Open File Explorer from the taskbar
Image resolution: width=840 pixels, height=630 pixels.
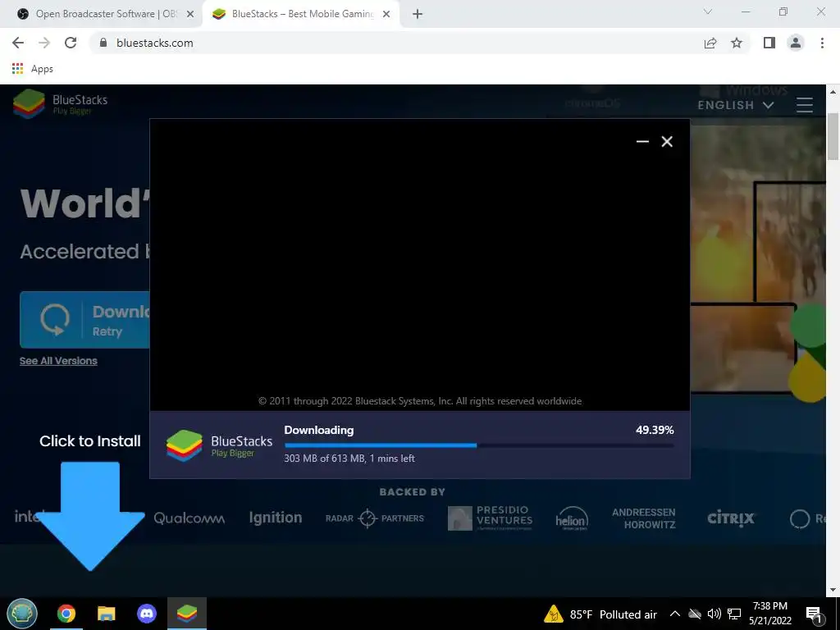[106, 614]
